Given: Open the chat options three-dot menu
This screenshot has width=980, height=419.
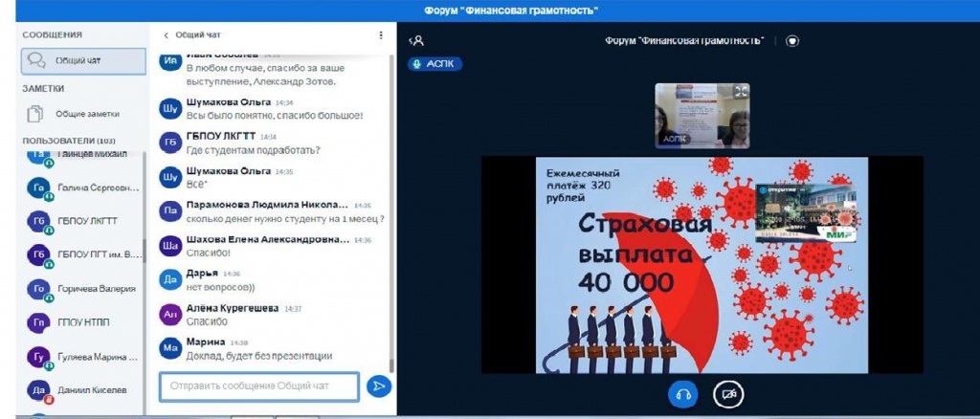Looking at the screenshot, I should pyautogui.click(x=381, y=35).
